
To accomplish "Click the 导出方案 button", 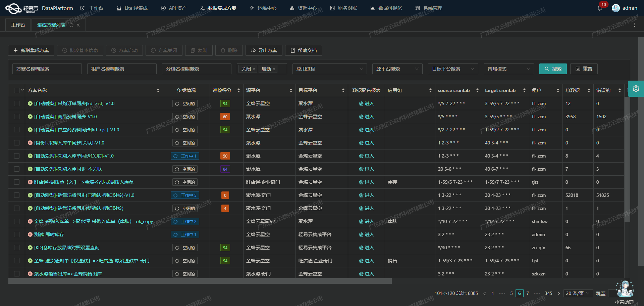I will (264, 50).
